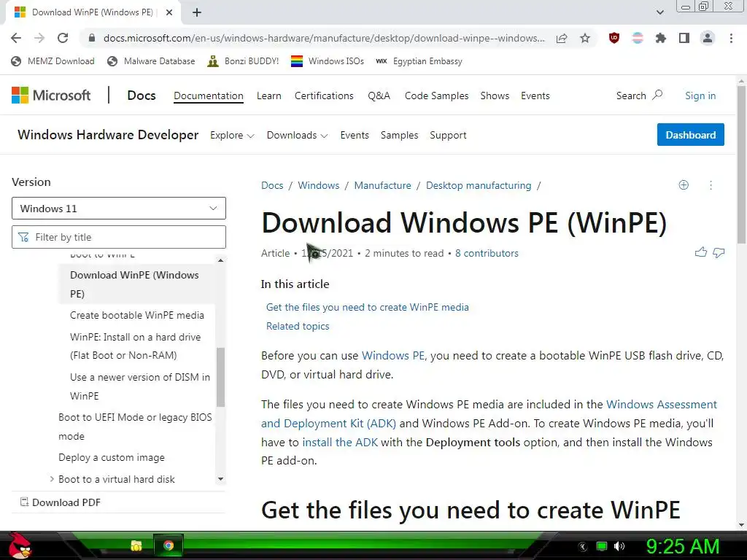Open the Certifications menu item

pyautogui.click(x=324, y=96)
